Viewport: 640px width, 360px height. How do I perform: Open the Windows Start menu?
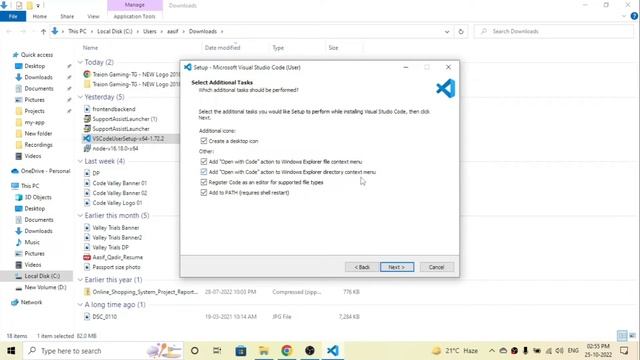pos(11,351)
